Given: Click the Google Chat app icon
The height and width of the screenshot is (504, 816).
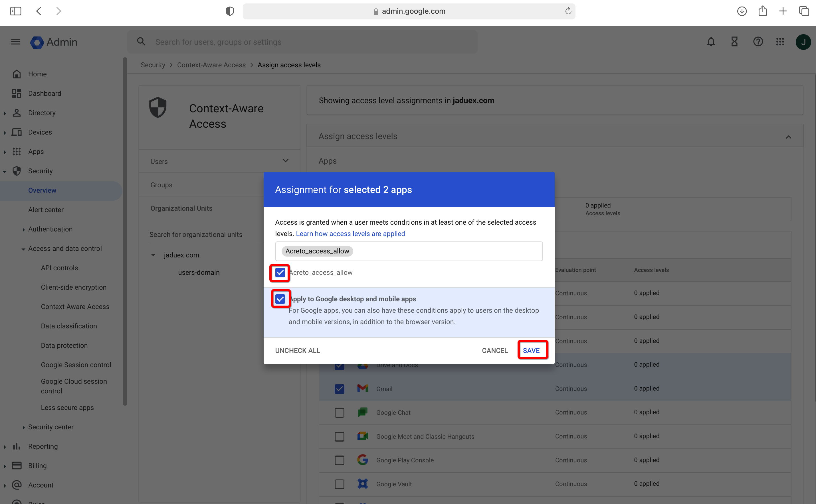Looking at the screenshot, I should tap(363, 412).
